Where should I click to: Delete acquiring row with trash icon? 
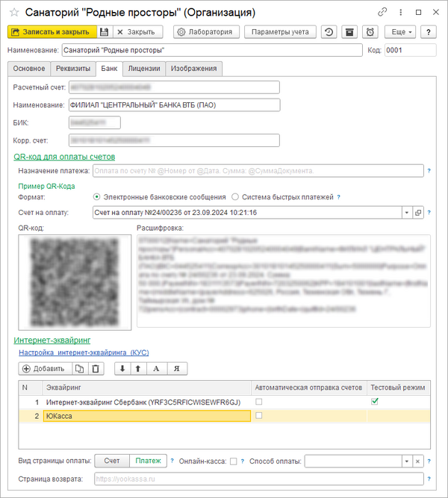pyautogui.click(x=95, y=368)
